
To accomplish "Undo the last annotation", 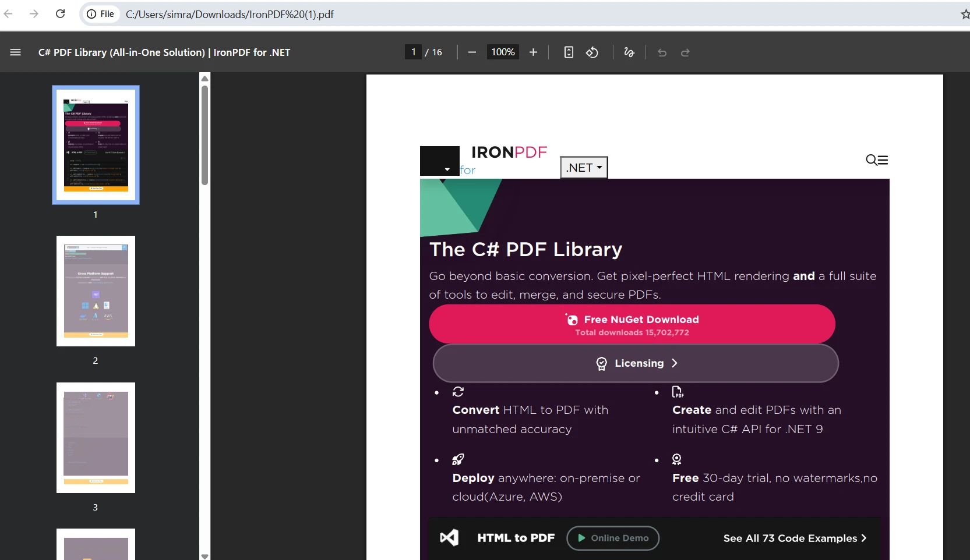I will pos(663,53).
